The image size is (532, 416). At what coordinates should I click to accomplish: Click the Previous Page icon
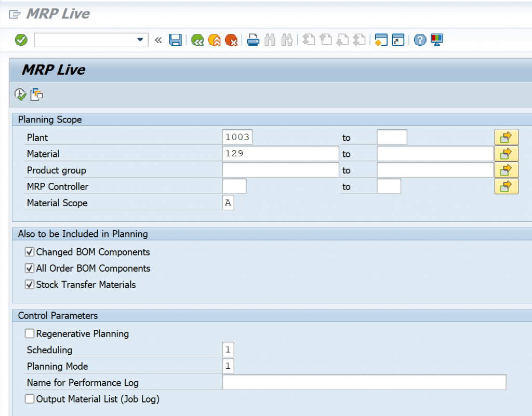pyautogui.click(x=326, y=40)
